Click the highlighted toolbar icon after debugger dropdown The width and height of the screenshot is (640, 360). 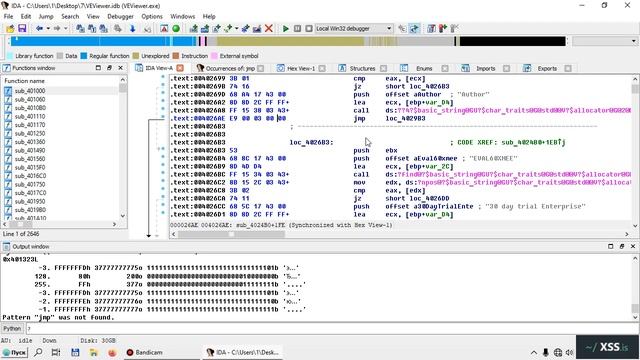point(414,29)
